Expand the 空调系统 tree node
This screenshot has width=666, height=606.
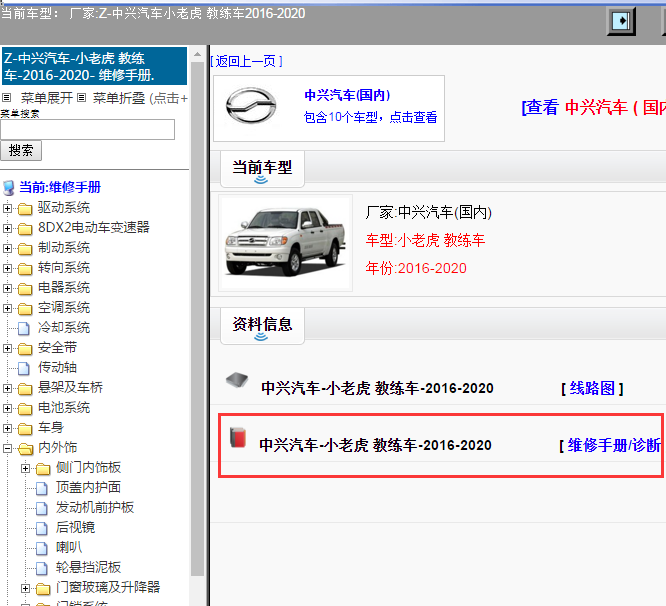coord(7,308)
